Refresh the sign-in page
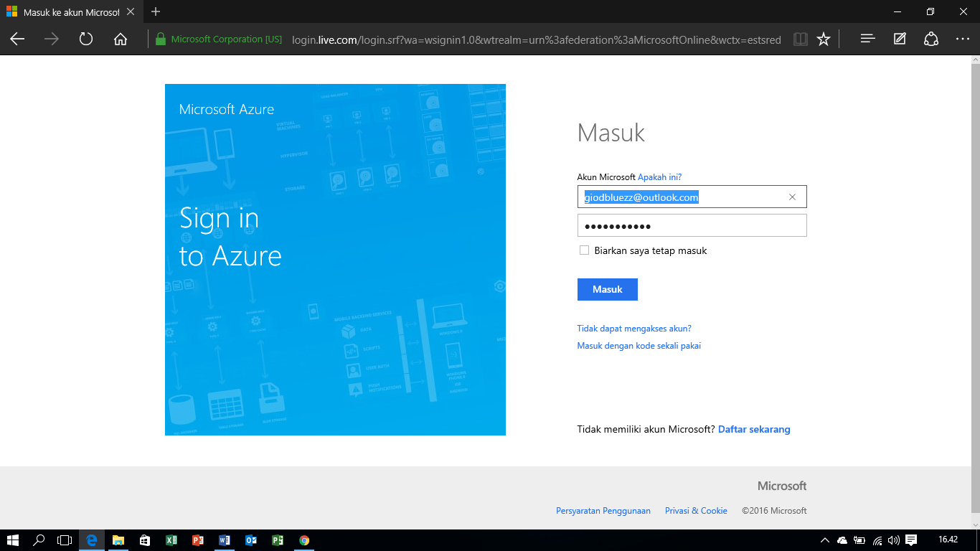The height and width of the screenshot is (551, 980). click(86, 39)
